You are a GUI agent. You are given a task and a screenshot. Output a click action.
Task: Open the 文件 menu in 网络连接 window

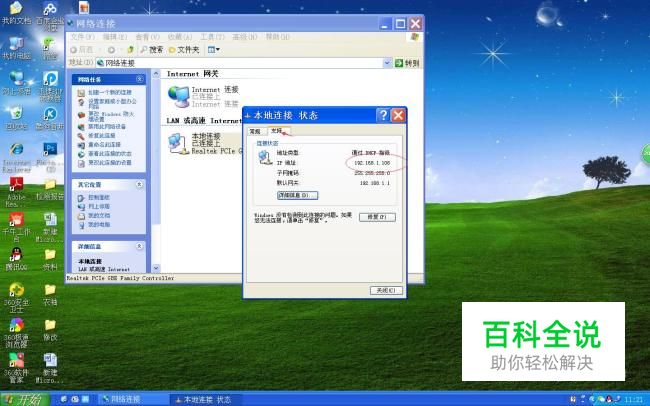click(82, 37)
